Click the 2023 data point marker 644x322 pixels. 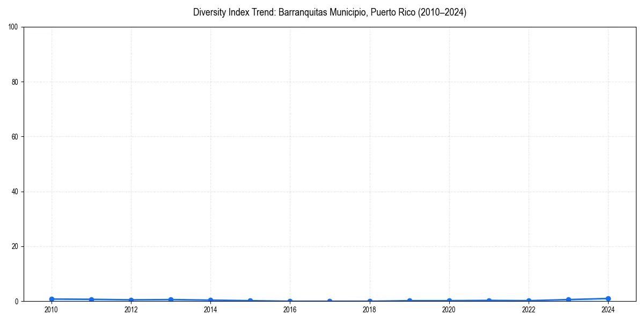[x=568, y=299]
